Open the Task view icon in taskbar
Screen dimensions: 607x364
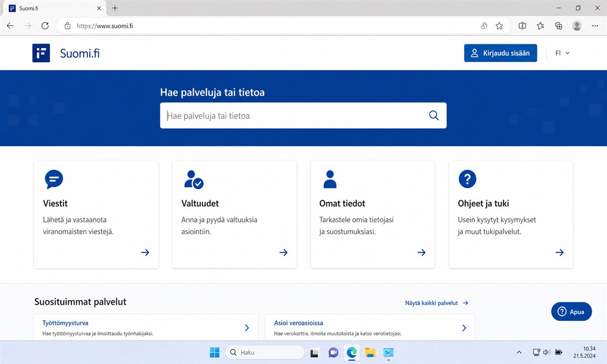click(x=314, y=352)
